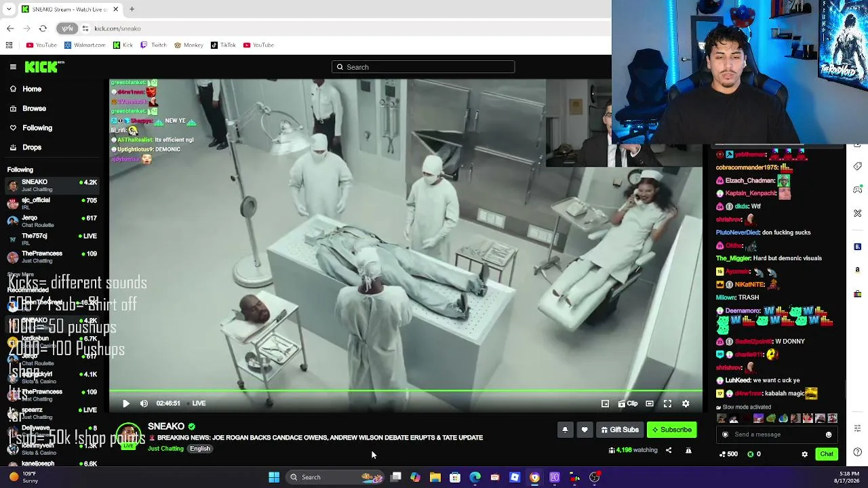Switch to the SNEAKO Stream browser tab
This screenshot has width=868, height=488.
coord(69,9)
